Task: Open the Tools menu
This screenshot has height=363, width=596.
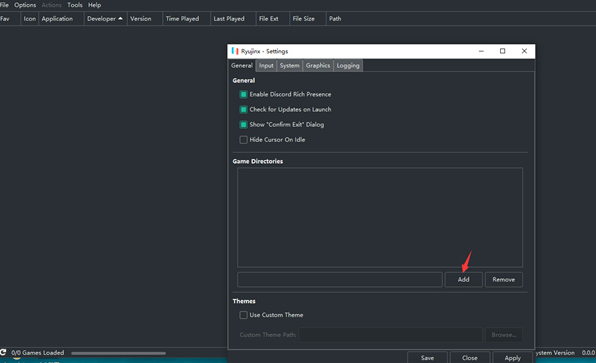Action: tap(75, 5)
